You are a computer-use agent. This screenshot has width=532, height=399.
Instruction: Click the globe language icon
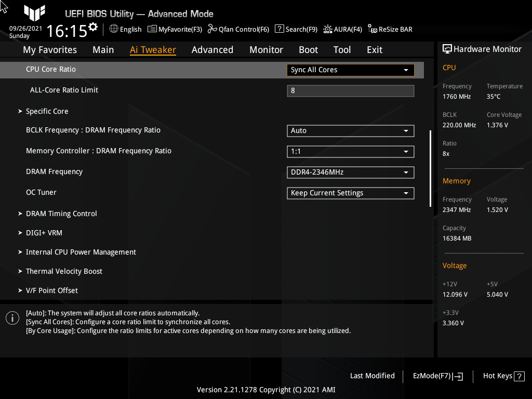pyautogui.click(x=114, y=29)
